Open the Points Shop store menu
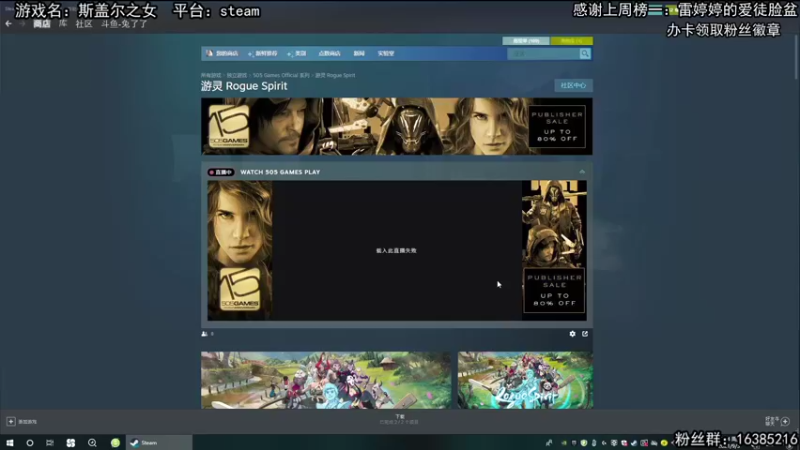 (329, 53)
